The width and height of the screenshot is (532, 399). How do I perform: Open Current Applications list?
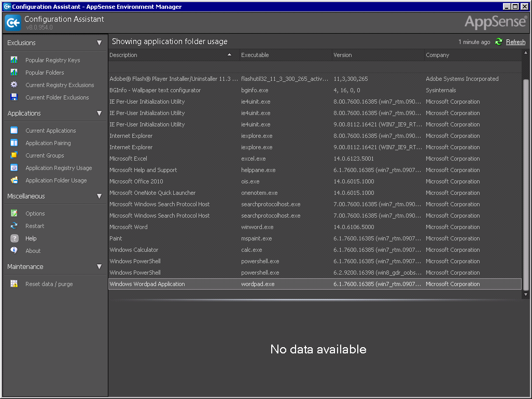[x=50, y=131]
